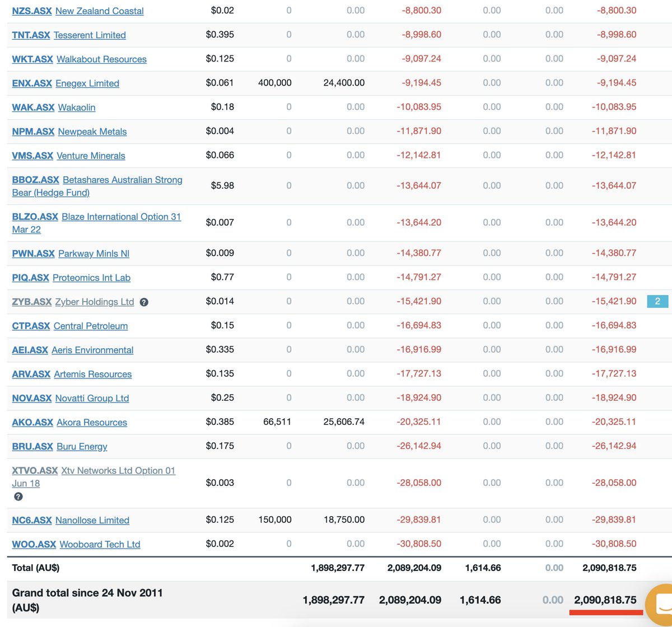
Task: Open NPM.ASX Newpeak Metals holding
Action: pos(69,131)
